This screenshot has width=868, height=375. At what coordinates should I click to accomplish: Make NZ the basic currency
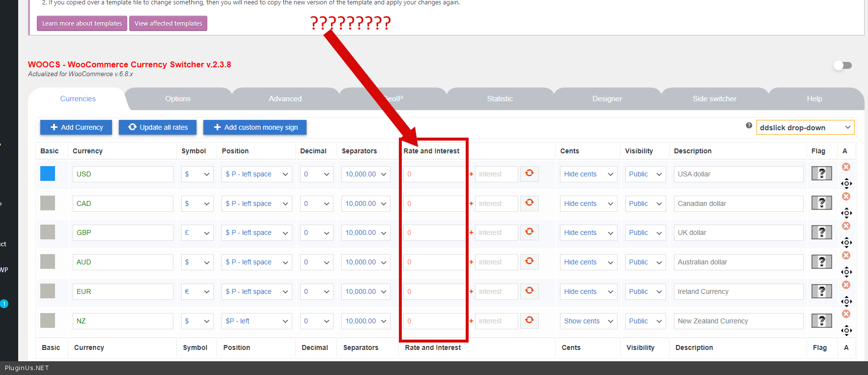click(48, 320)
